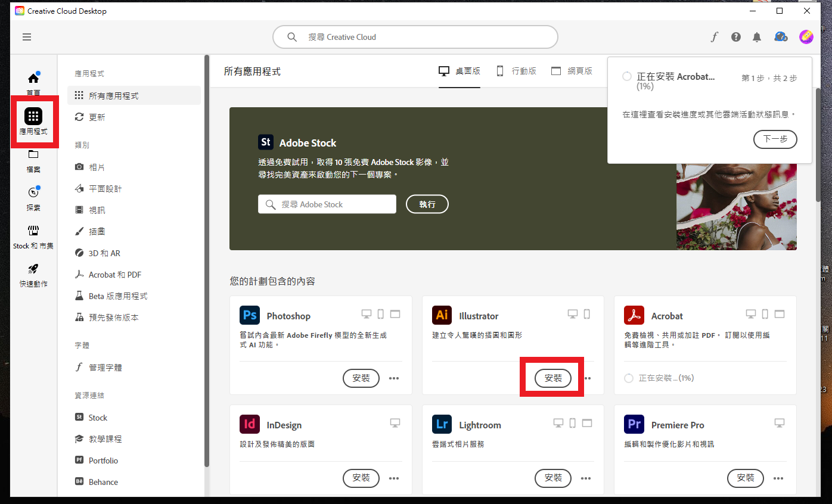Open the notifications bell
The height and width of the screenshot is (504, 832).
pos(757,37)
